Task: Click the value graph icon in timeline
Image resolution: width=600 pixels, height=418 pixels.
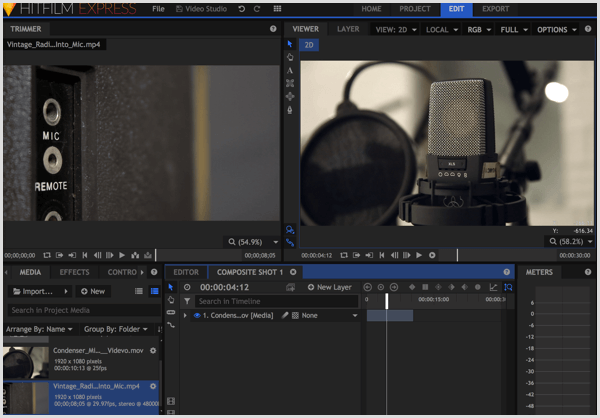Action: point(493,287)
